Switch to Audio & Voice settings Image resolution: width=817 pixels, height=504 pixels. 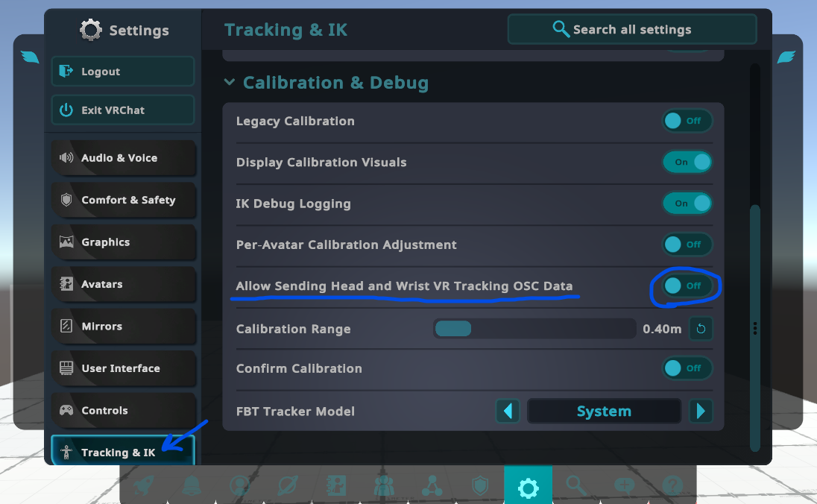pos(123,158)
